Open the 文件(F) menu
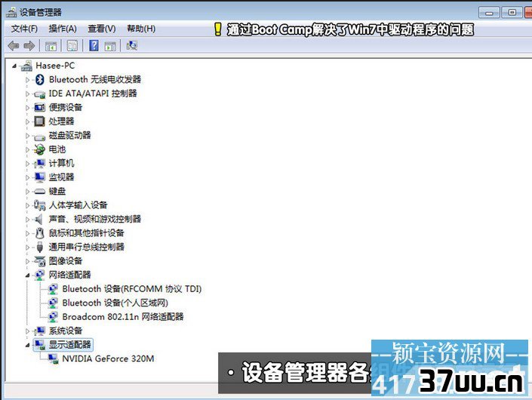 coord(24,29)
